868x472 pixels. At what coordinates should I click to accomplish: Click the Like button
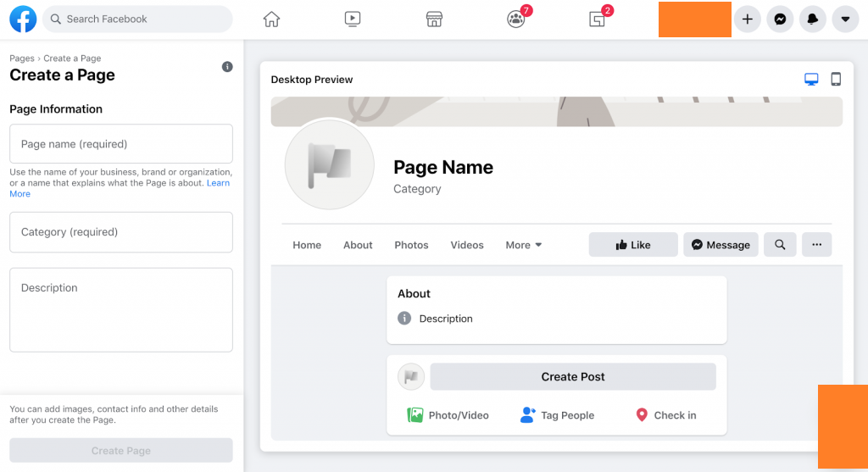[633, 245]
